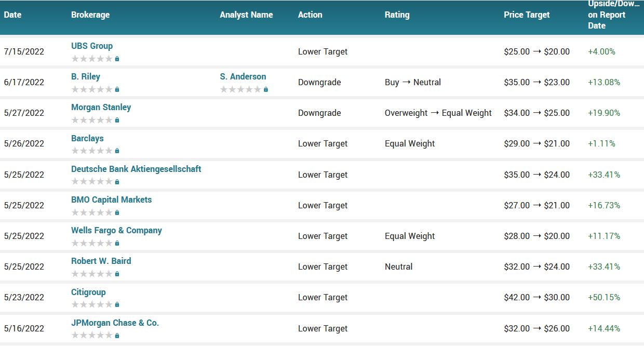
Task: Sort by the Analyst Name column header
Action: (246, 15)
